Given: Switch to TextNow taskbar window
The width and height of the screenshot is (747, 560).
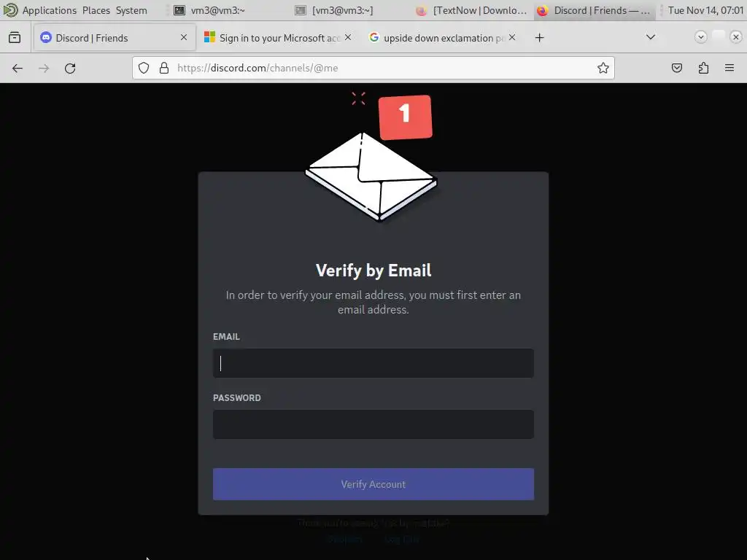Looking at the screenshot, I should coord(472,10).
